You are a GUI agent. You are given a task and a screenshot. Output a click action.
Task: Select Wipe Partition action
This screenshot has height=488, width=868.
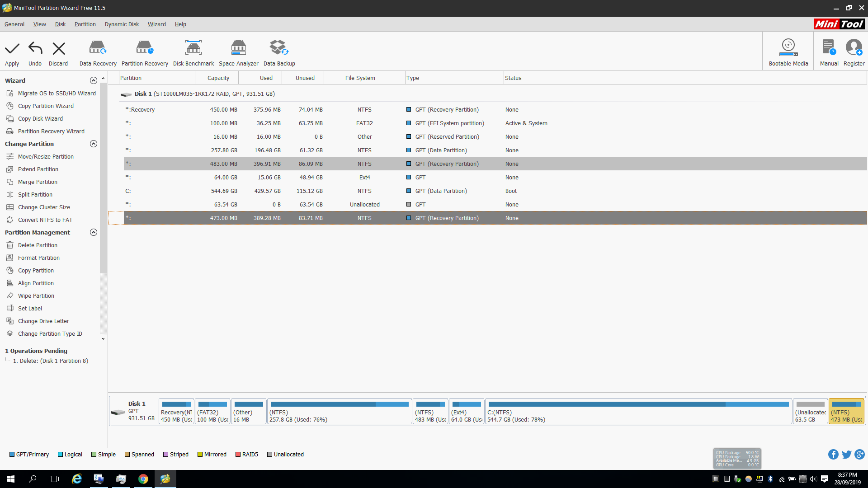(31, 296)
